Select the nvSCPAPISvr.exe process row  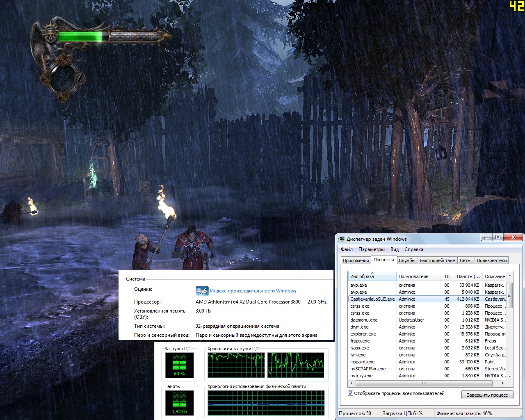point(427,369)
